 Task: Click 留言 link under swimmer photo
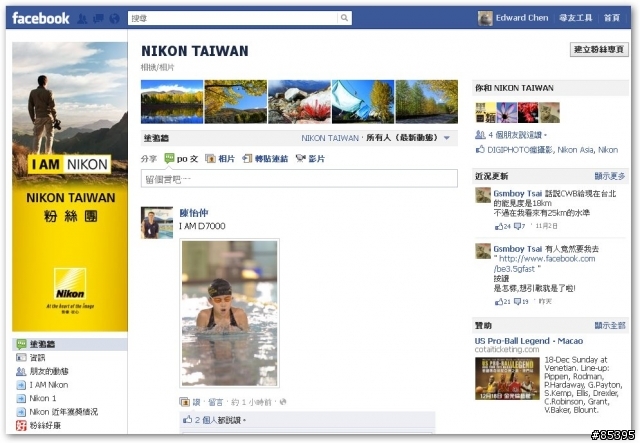(216, 402)
